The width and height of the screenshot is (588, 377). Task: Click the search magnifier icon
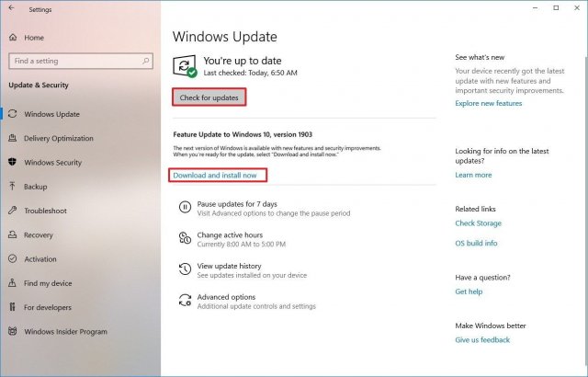pyautogui.click(x=146, y=61)
